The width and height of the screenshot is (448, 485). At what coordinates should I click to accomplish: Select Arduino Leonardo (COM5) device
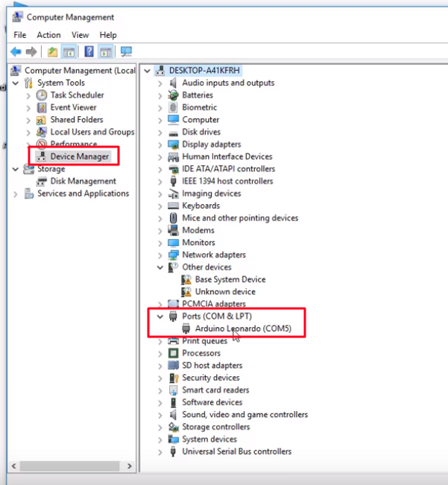point(243,329)
